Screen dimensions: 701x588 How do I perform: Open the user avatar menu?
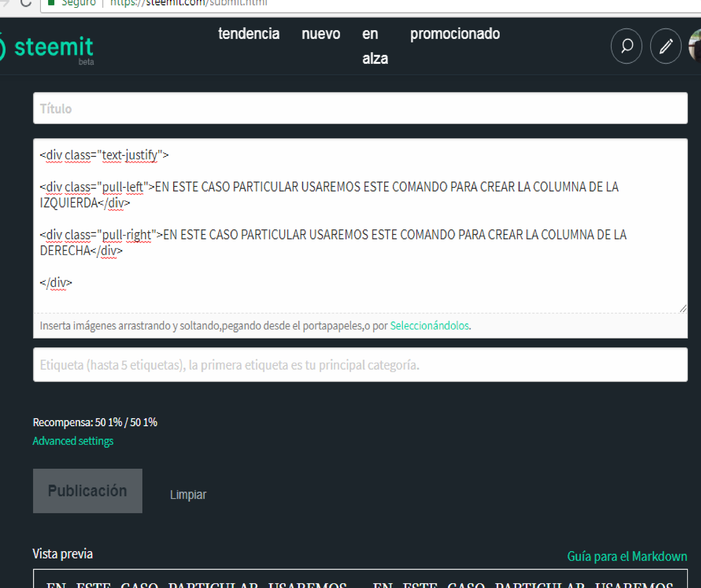click(695, 46)
